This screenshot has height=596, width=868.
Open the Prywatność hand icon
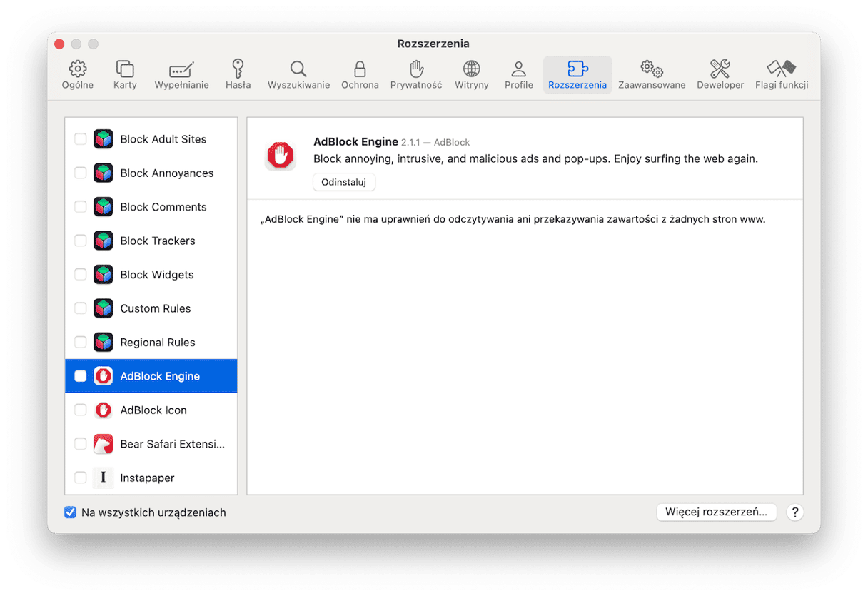[416, 69]
